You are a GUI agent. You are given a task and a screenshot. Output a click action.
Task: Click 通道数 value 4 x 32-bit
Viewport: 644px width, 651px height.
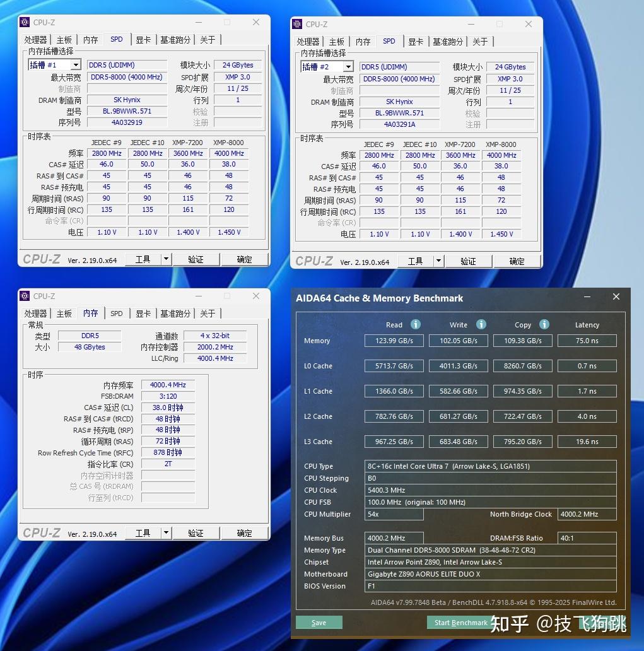pos(215,336)
